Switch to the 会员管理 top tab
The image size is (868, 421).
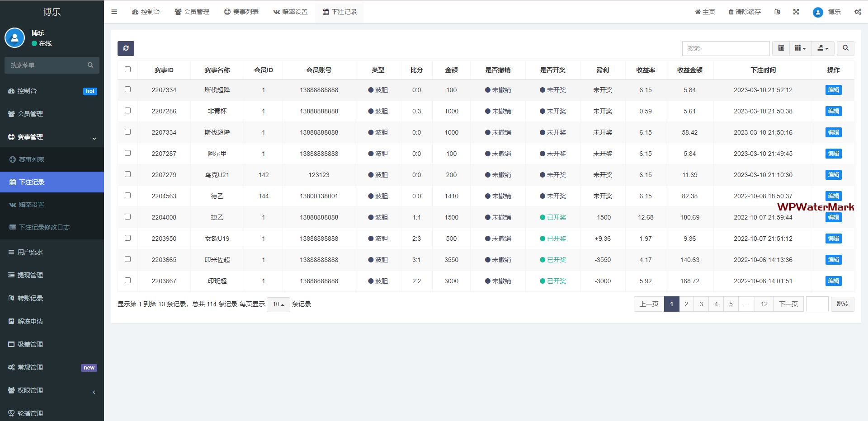tap(192, 12)
